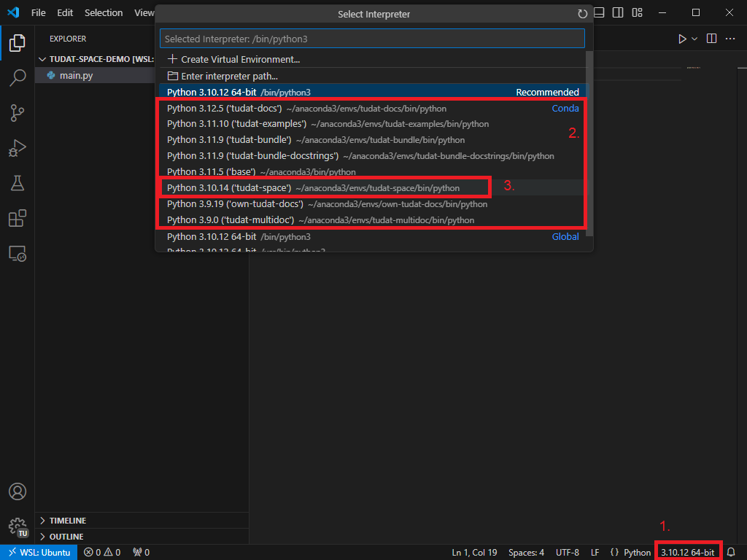Toggle the bottom panel layout icon
Viewport: 747px width, 560px height.
(x=600, y=13)
